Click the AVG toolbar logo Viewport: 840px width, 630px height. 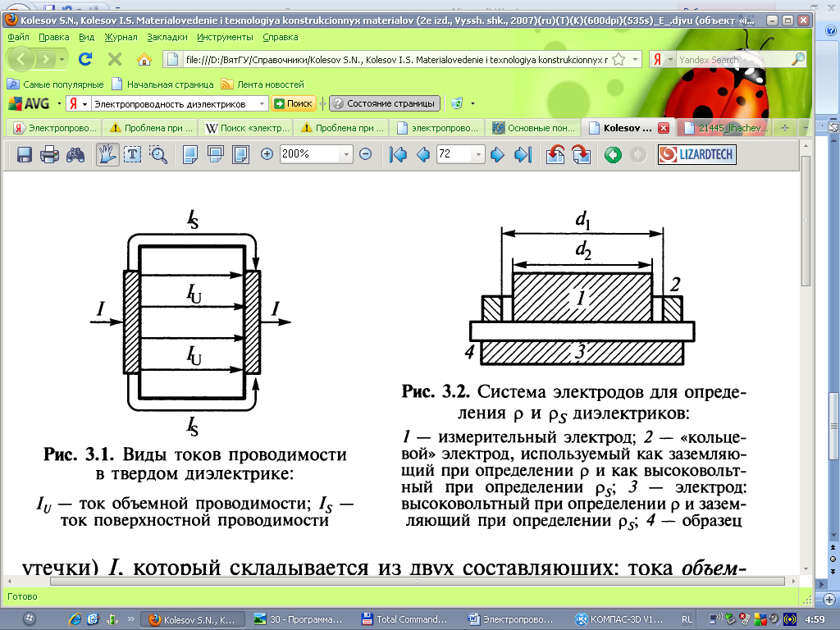click(29, 103)
